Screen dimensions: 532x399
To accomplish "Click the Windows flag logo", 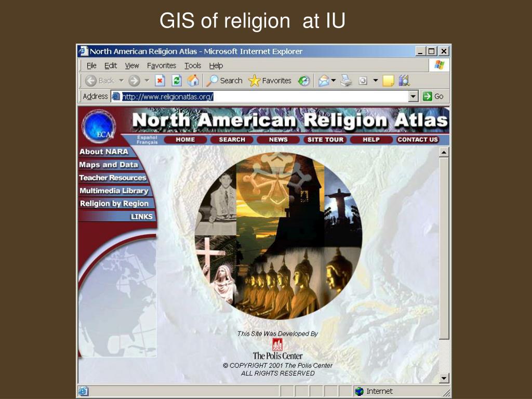I will coord(439,65).
